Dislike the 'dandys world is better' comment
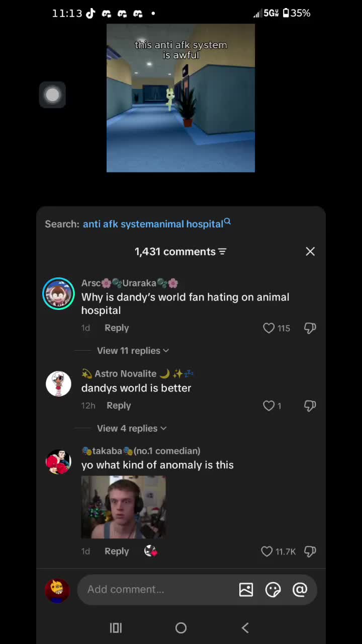 310,406
